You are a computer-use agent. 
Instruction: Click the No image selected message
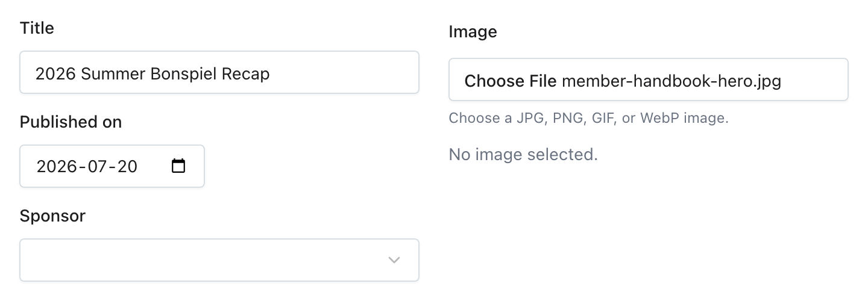point(523,155)
